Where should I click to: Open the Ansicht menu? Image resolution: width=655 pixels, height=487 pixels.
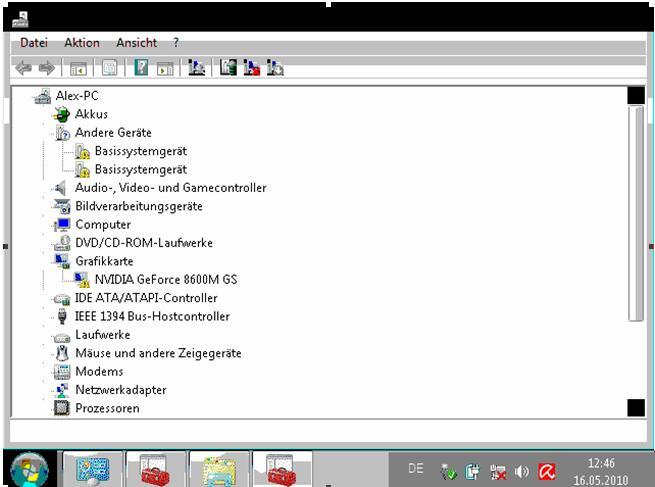137,43
